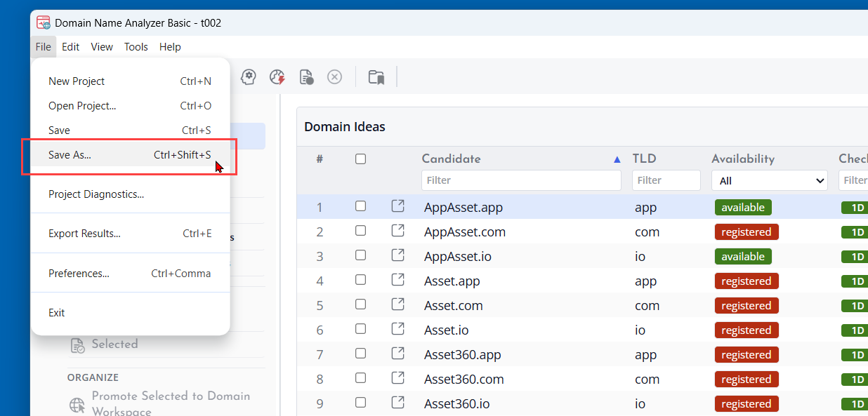The image size is (868, 416).
Task: Click the circled X cancel toolbar icon
Action: tap(335, 76)
